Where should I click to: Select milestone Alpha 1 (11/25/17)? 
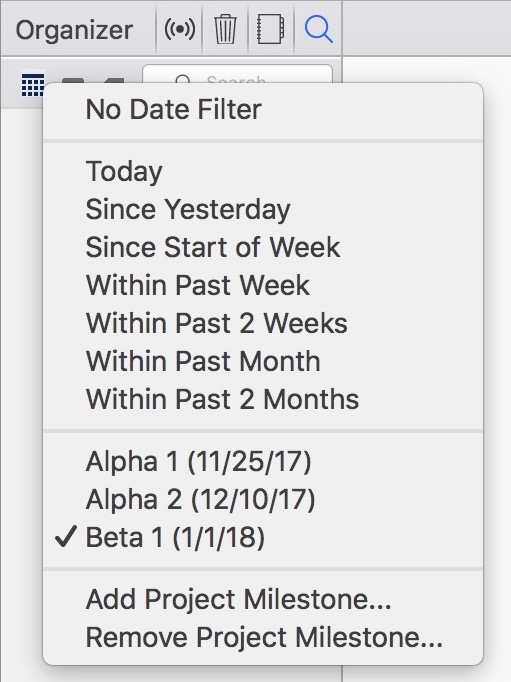click(263, 461)
